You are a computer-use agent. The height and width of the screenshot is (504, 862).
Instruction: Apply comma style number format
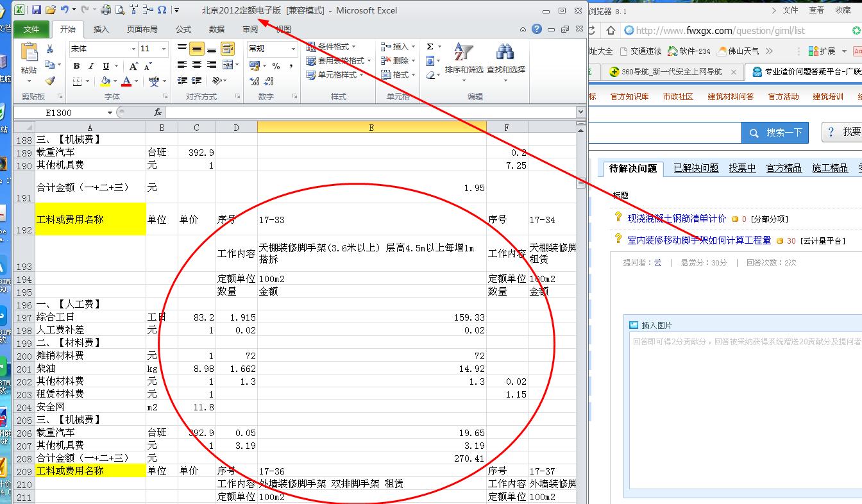coord(291,66)
